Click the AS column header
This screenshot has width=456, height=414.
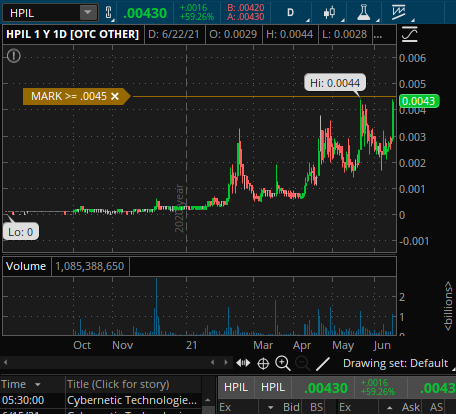pos(436,407)
